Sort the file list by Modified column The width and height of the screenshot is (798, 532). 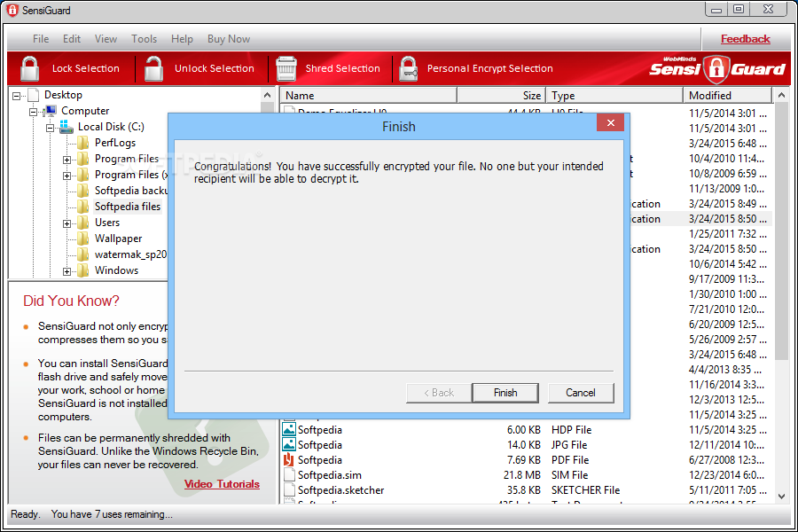click(728, 95)
